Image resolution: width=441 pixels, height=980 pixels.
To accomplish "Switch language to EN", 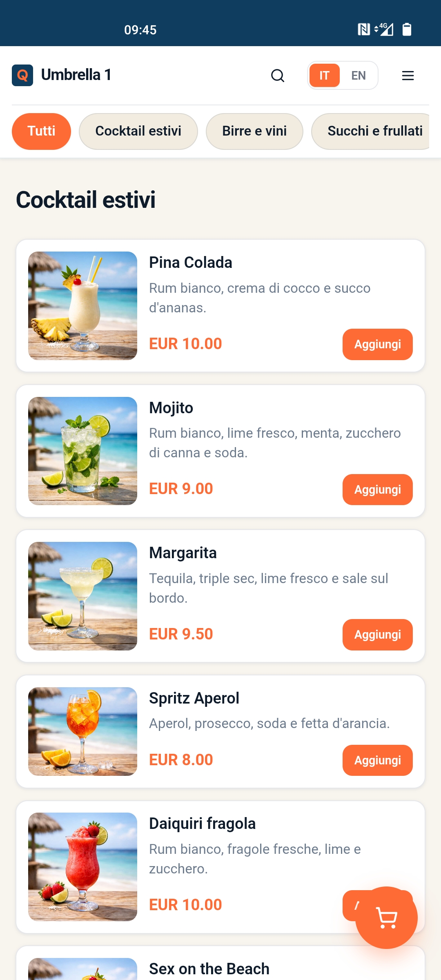I will tap(359, 76).
